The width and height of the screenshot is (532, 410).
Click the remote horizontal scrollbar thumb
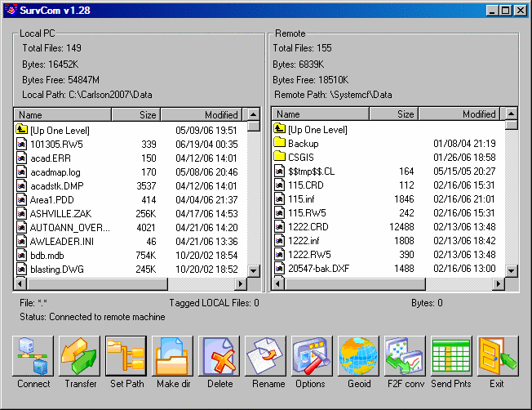pos(355,283)
